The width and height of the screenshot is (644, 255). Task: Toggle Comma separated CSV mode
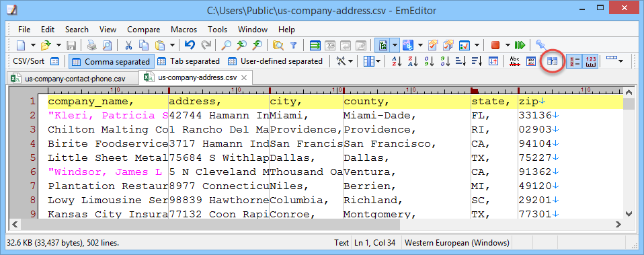pos(111,61)
